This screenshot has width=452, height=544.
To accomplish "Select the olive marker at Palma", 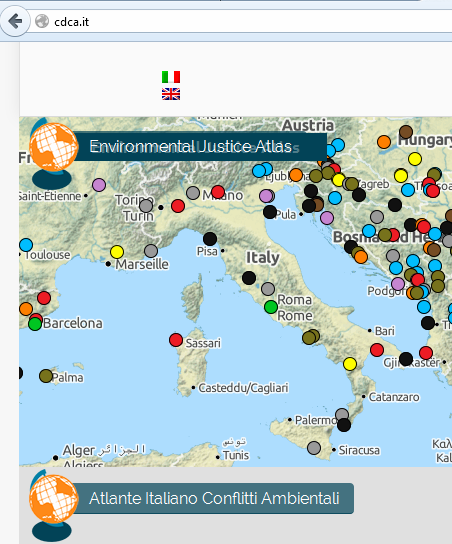I will [x=46, y=376].
